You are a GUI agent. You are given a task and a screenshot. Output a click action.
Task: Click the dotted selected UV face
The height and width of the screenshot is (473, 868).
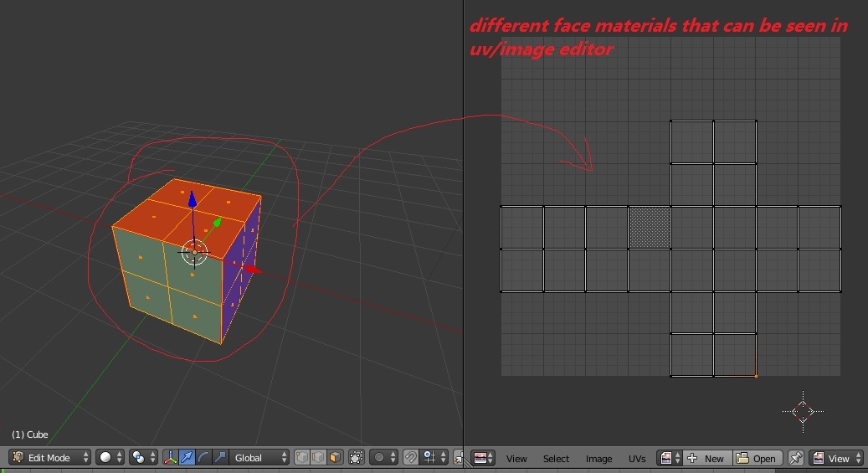point(650,227)
